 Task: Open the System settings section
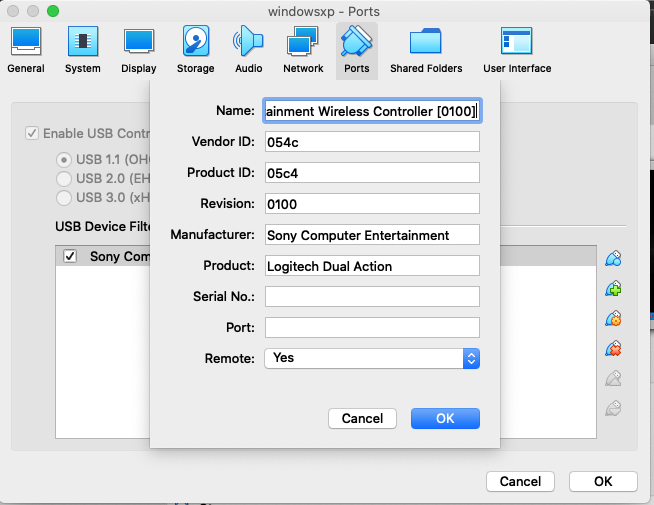83,50
